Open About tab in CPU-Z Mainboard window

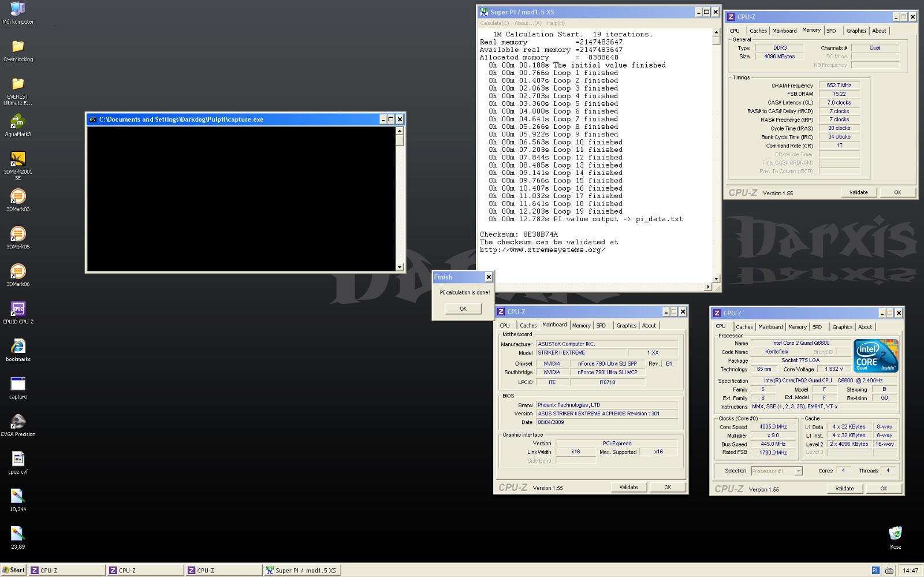point(649,326)
